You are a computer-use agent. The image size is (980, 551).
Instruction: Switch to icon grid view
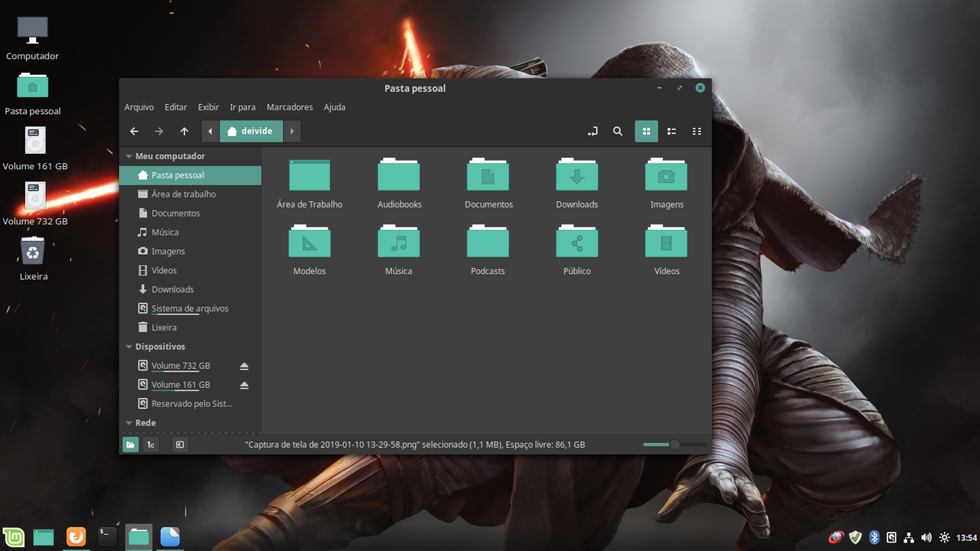click(x=646, y=132)
